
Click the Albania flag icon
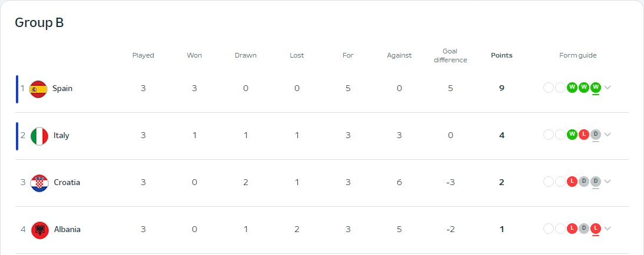click(x=39, y=230)
